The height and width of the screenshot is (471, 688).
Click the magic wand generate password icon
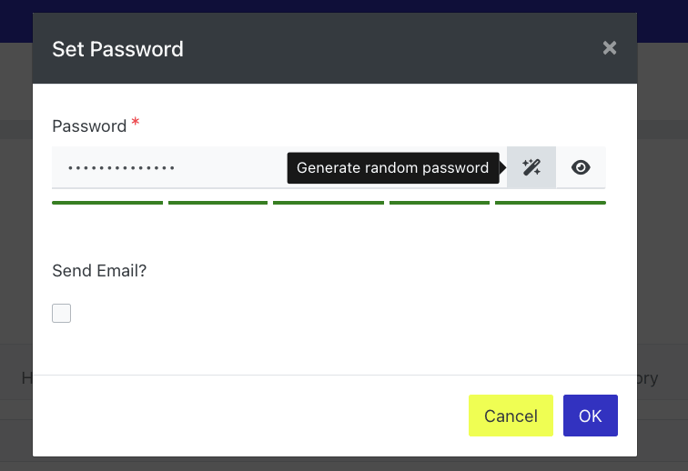pyautogui.click(x=531, y=167)
